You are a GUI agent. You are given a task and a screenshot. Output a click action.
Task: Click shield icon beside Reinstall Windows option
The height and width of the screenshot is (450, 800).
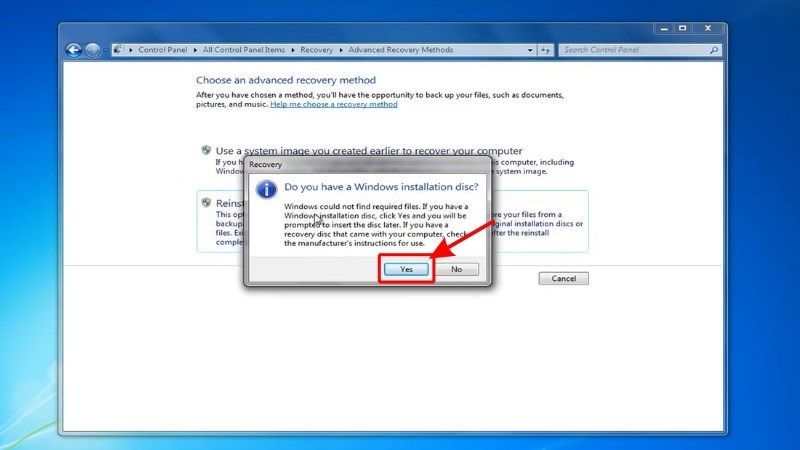tap(206, 203)
